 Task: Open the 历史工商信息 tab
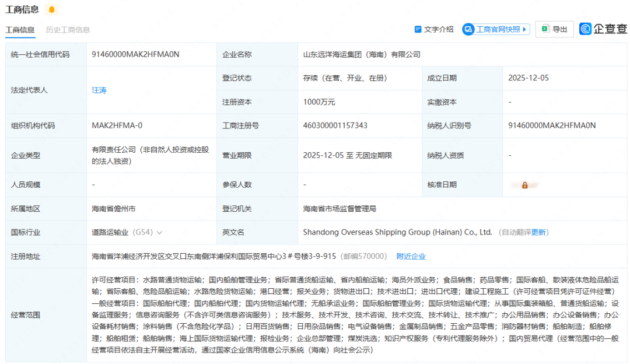pyautogui.click(x=68, y=30)
